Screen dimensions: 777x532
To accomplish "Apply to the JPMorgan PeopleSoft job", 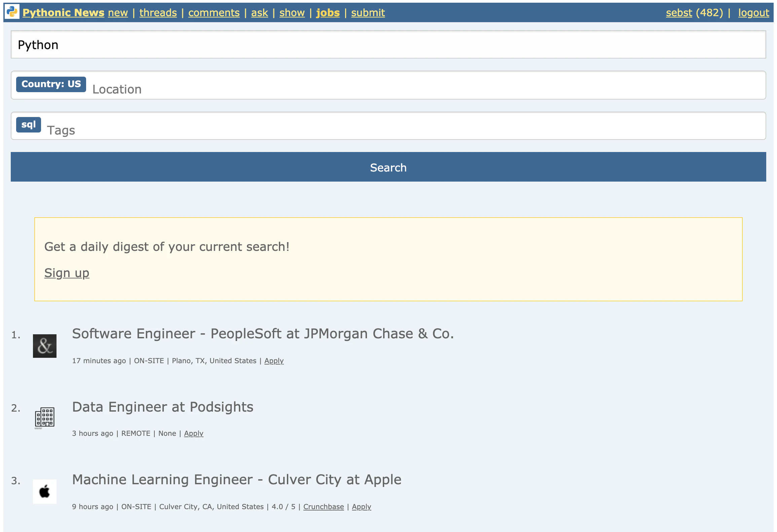I will click(274, 361).
